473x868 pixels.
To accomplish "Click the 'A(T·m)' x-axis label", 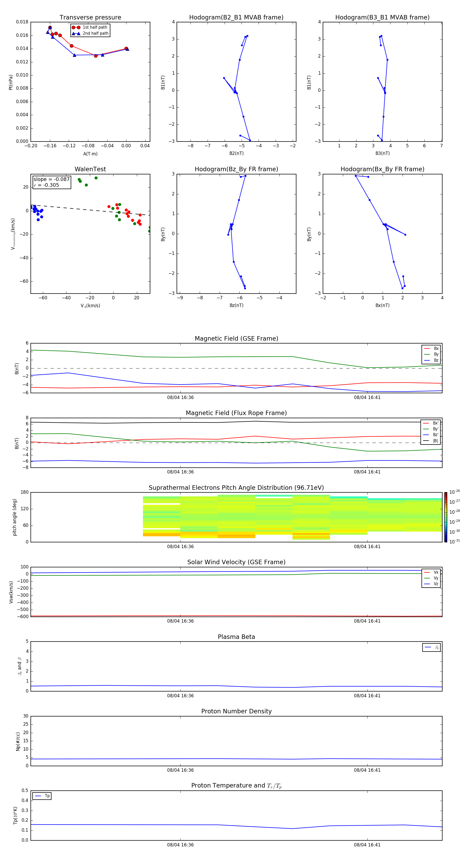I will click(x=90, y=154).
